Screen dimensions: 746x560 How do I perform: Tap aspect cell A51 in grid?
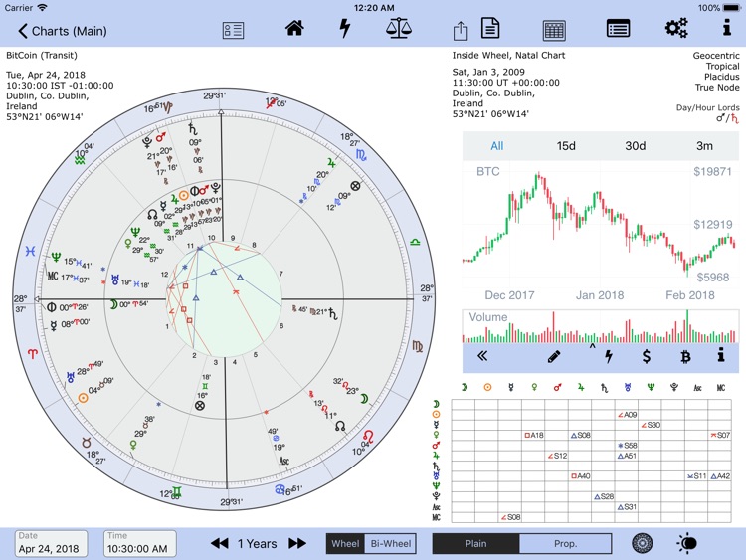pyautogui.click(x=627, y=456)
